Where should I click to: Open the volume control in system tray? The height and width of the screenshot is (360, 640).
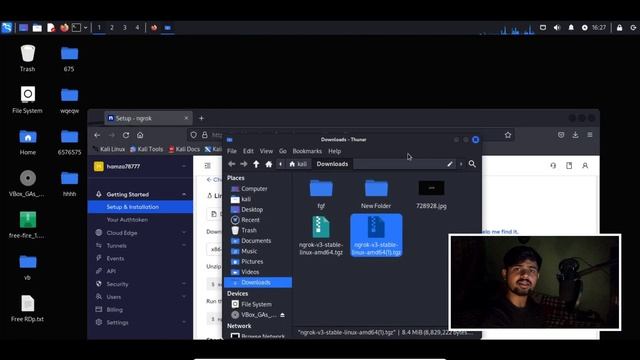pos(557,28)
